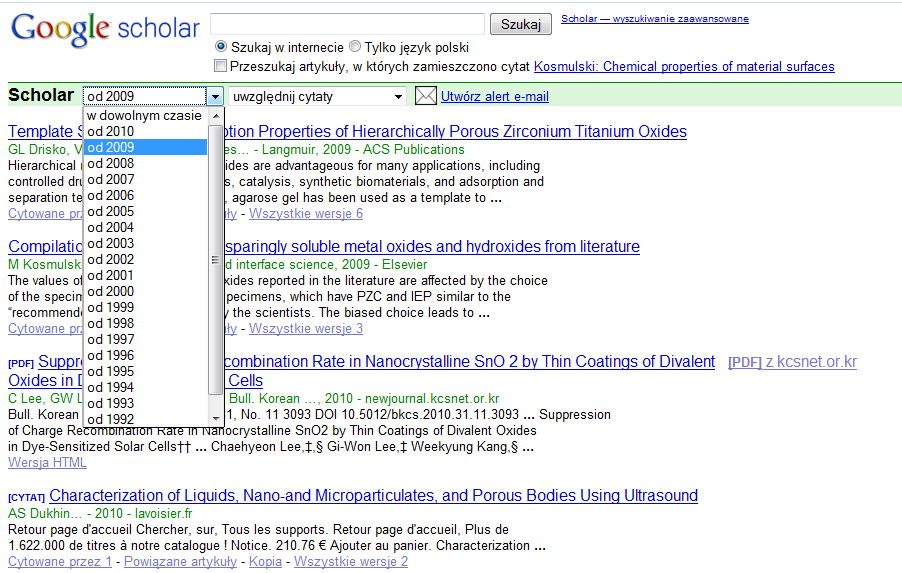Screen dimensions: 902x573
Task: Choose 'od 2008' in the date list
Action: [x=146, y=163]
